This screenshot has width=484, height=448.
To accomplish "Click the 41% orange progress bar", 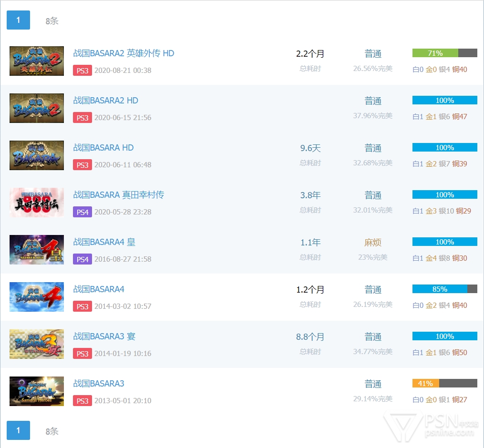I will click(x=425, y=384).
